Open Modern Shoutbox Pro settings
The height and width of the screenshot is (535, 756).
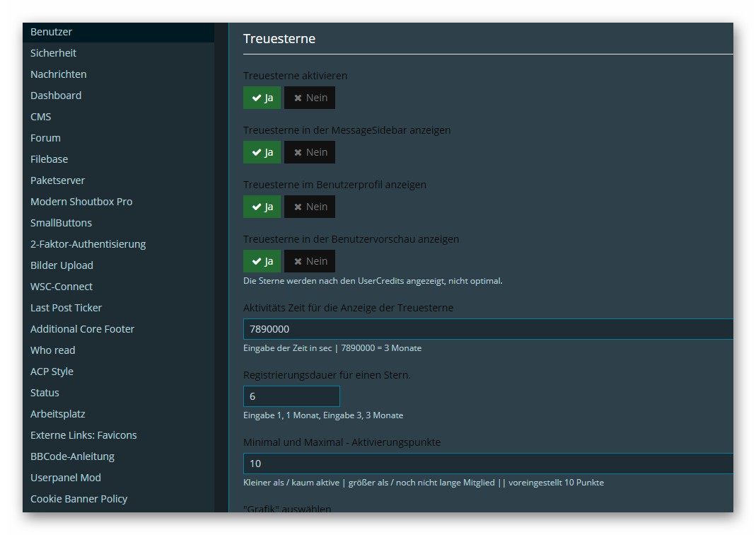(x=81, y=202)
